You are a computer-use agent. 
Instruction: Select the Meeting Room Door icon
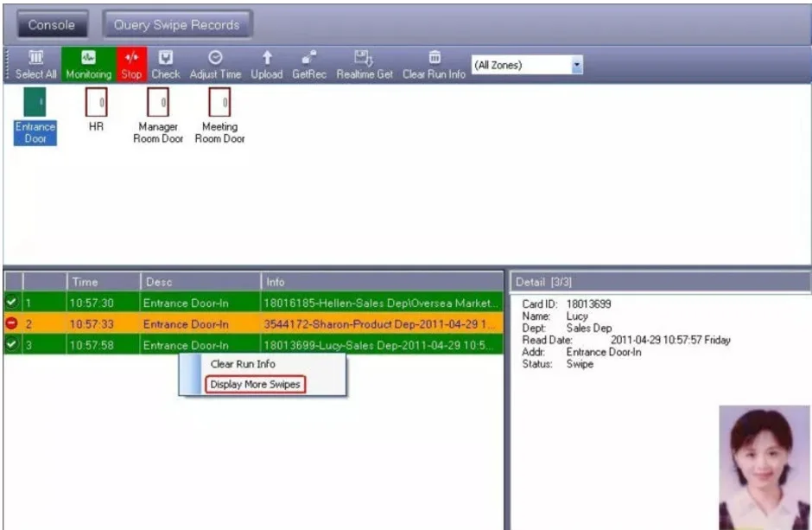pos(219,116)
